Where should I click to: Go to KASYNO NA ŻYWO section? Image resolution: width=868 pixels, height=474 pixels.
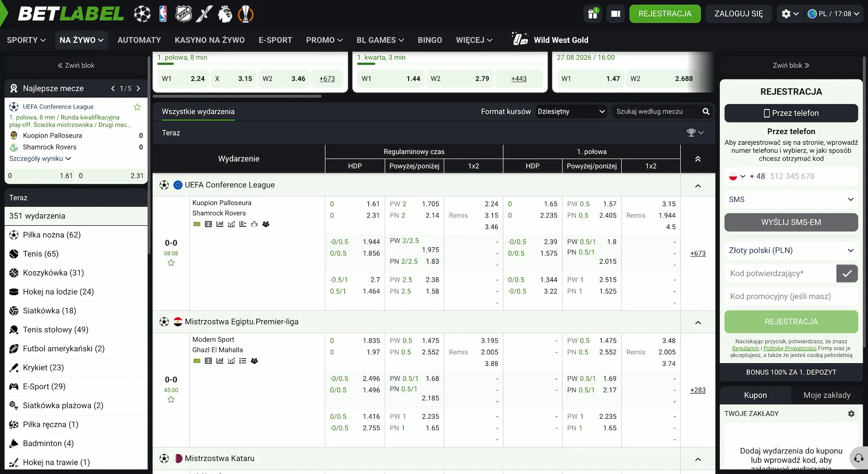(210, 40)
